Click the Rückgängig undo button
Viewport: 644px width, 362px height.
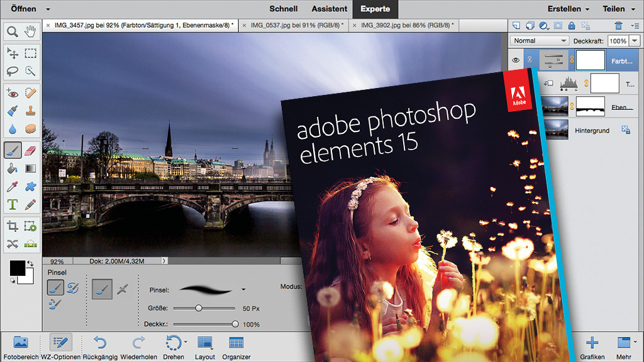coord(100,343)
